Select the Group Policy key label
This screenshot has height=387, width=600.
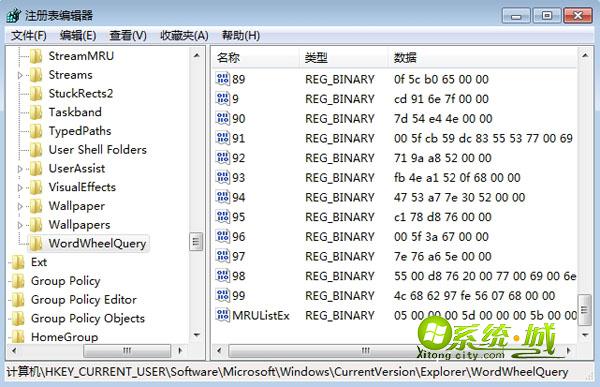(x=65, y=281)
